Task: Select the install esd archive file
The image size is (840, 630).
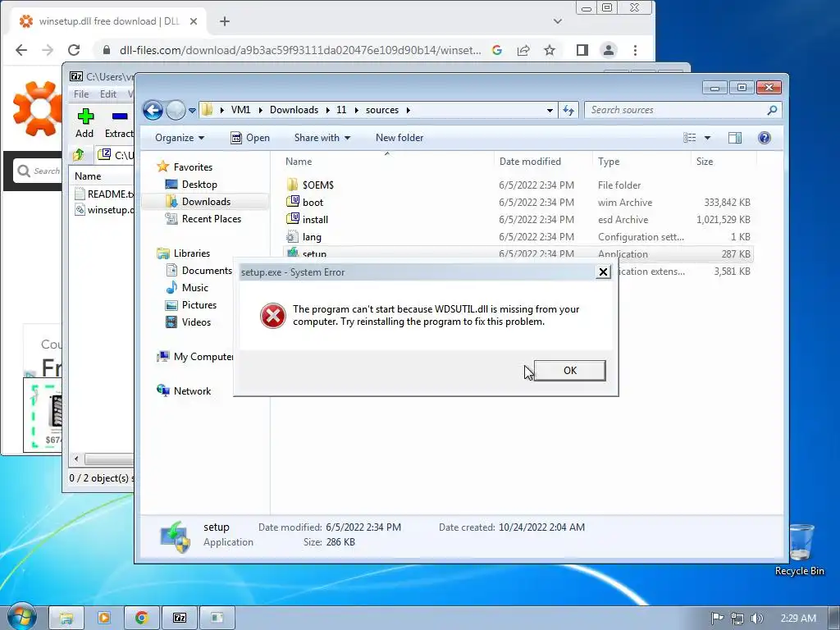Action: (315, 219)
